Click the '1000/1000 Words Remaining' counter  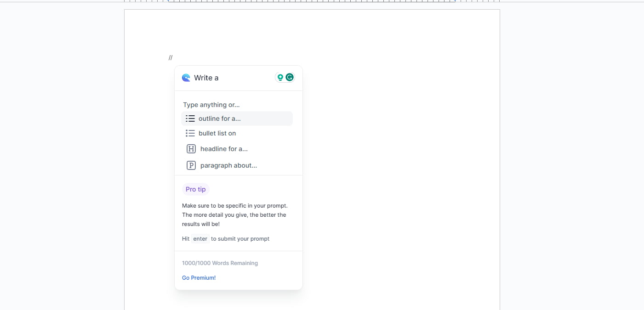220,263
